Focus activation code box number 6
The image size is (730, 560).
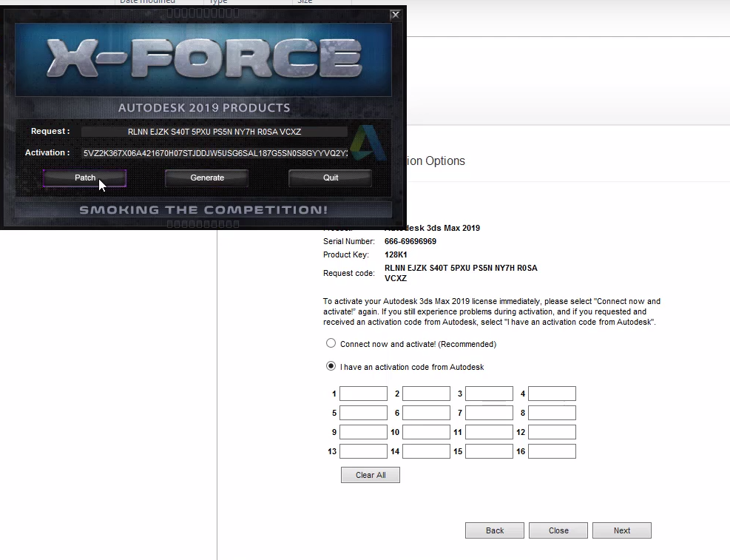(426, 413)
